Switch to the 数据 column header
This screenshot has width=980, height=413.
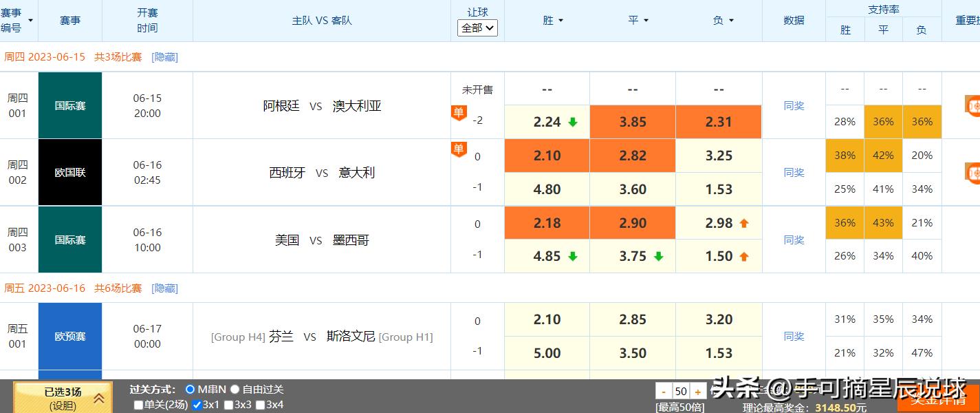click(794, 21)
